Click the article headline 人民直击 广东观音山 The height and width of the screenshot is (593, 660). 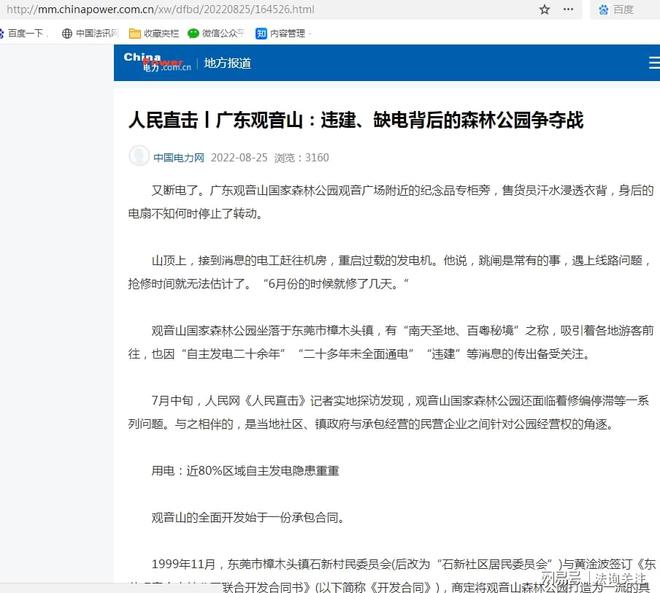(x=355, y=120)
